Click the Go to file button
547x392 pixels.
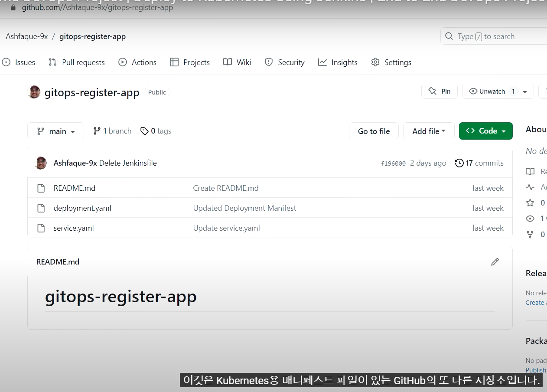click(374, 131)
